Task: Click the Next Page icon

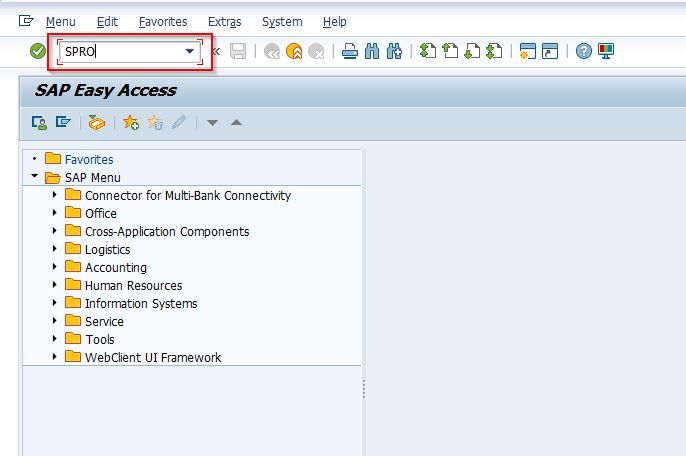Action: tap(472, 51)
